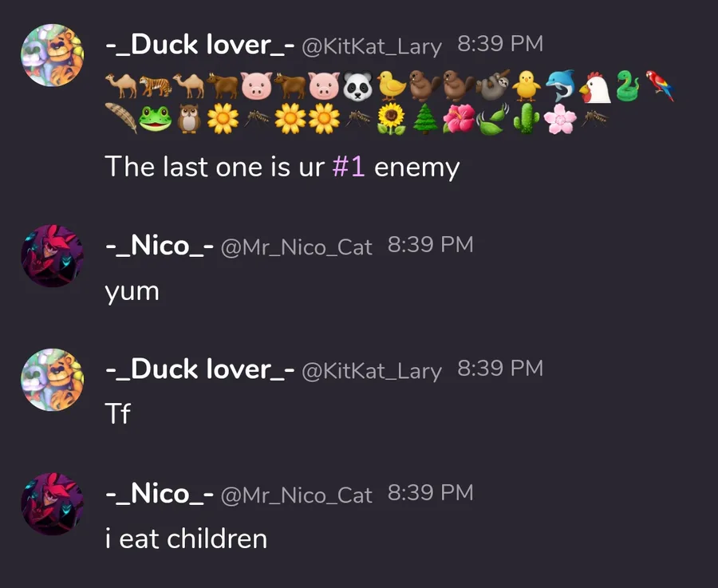Open the #1 channel link
718x588 pixels.
[x=349, y=166]
